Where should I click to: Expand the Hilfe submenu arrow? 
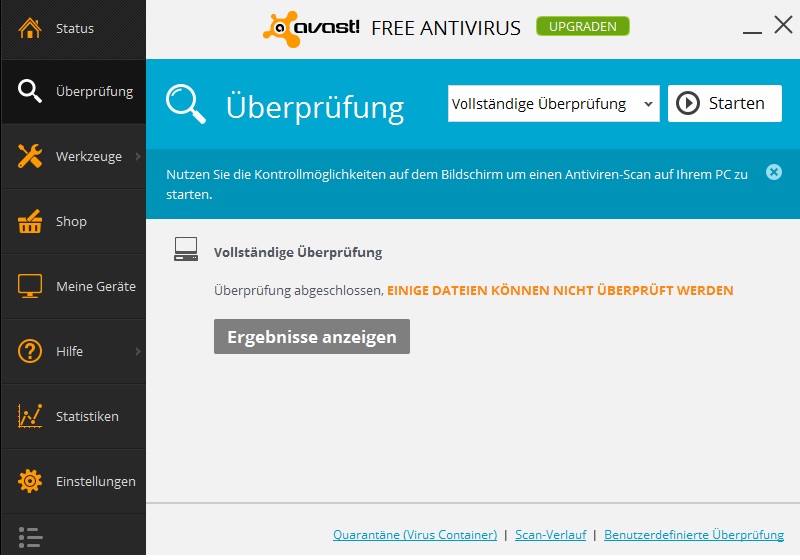[x=138, y=351]
